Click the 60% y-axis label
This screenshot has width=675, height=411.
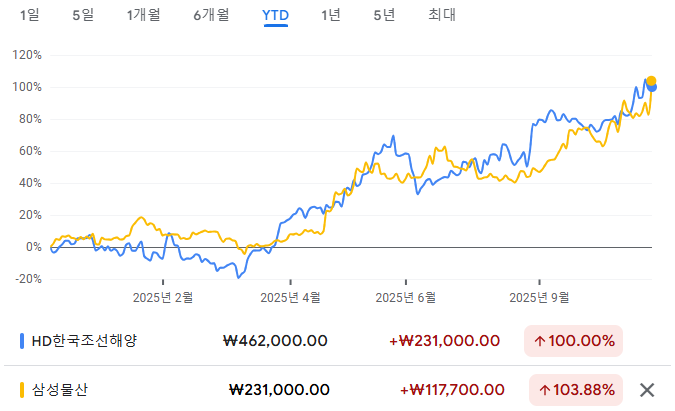click(x=30, y=151)
